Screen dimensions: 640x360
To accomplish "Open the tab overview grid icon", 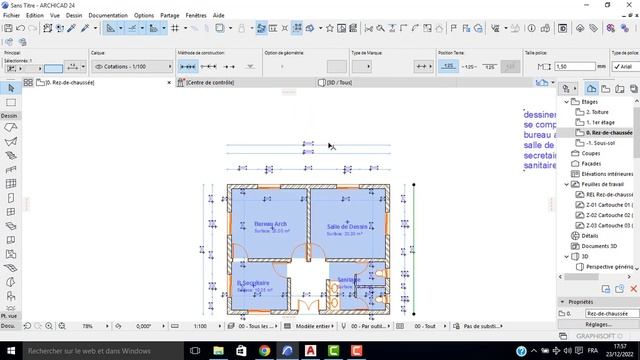I will (x=28, y=82).
